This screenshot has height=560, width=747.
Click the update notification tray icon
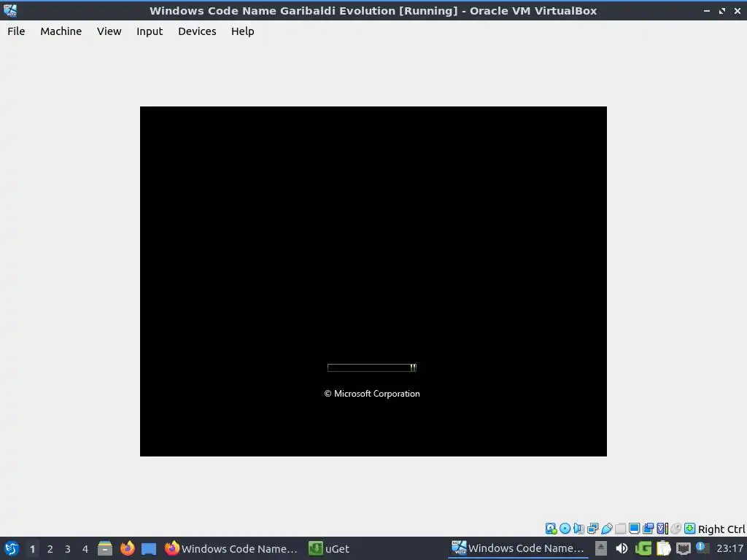pos(703,548)
